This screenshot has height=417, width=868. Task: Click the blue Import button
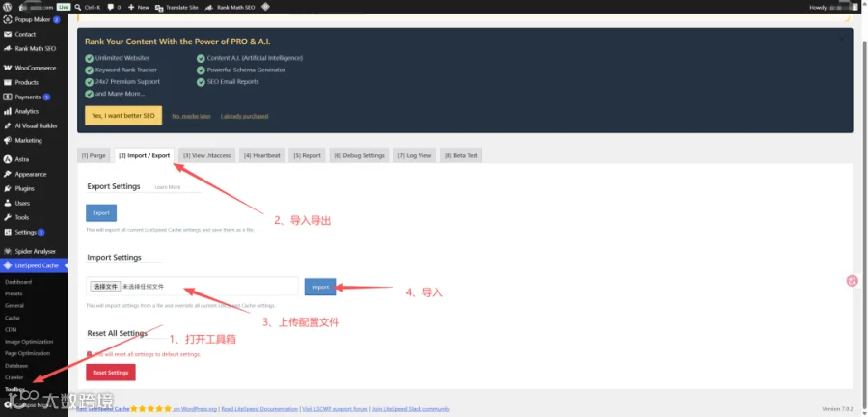(320, 287)
